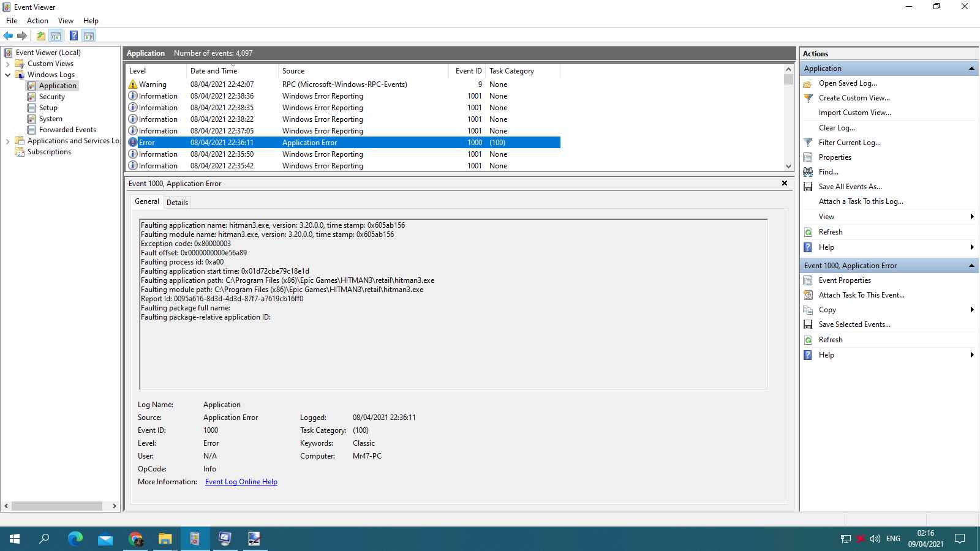Click the Create Custom View funnel icon

(808, 98)
